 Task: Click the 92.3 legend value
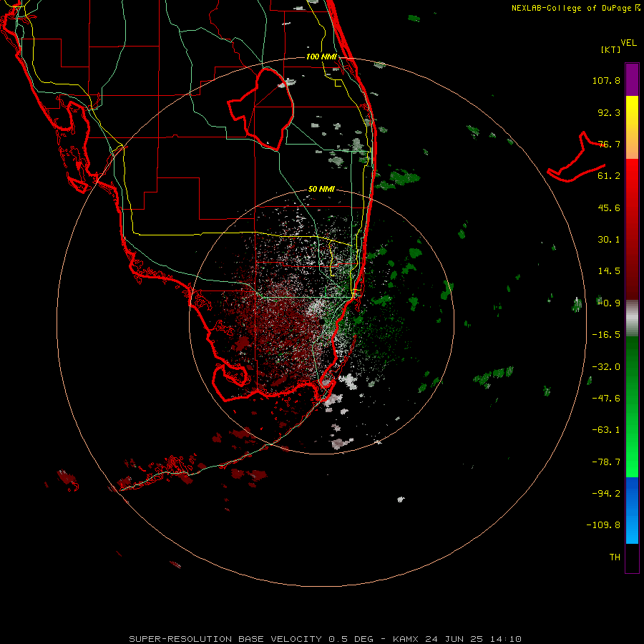609,112
